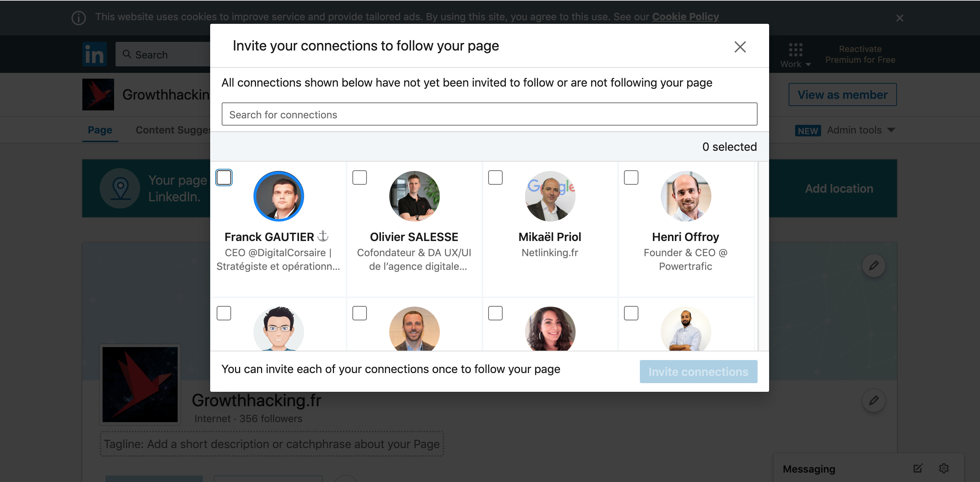The height and width of the screenshot is (482, 980).
Task: Click the cover image edit pencil icon
Action: (x=873, y=265)
